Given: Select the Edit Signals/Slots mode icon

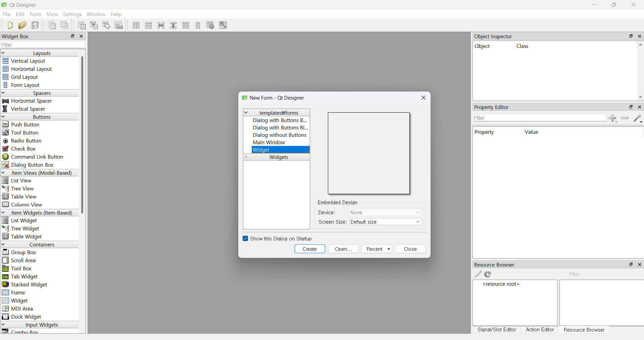Looking at the screenshot, I should 94,25.
